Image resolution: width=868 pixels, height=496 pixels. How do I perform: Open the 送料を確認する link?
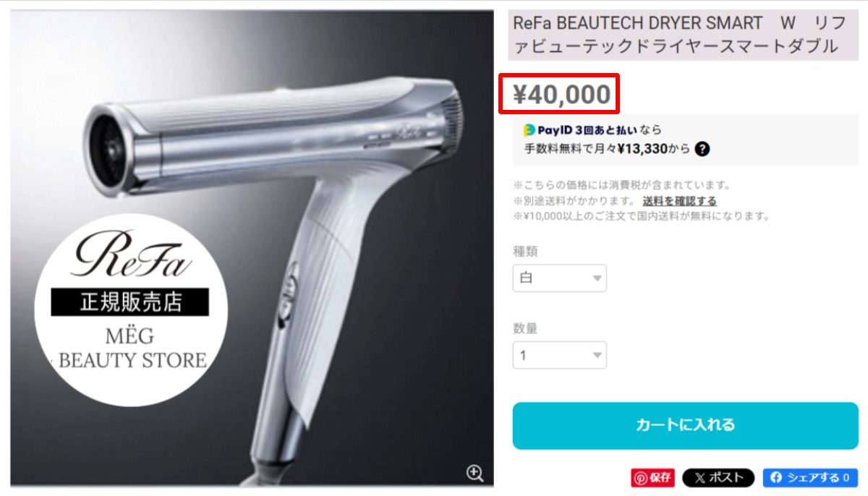pos(680,201)
